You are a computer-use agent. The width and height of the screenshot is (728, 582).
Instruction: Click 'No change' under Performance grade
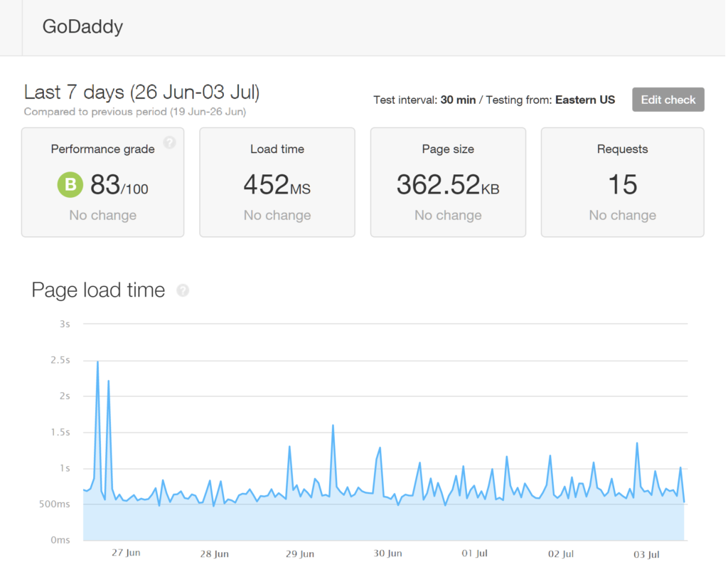pos(102,215)
